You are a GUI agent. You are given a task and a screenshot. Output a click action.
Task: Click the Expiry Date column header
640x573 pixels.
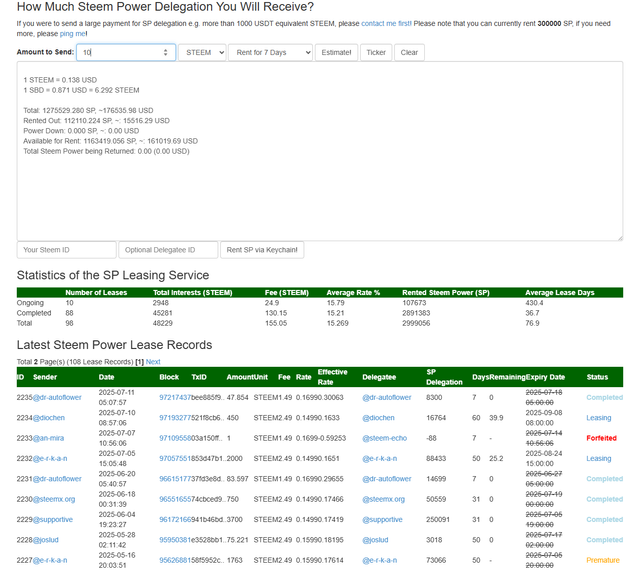pyautogui.click(x=545, y=377)
